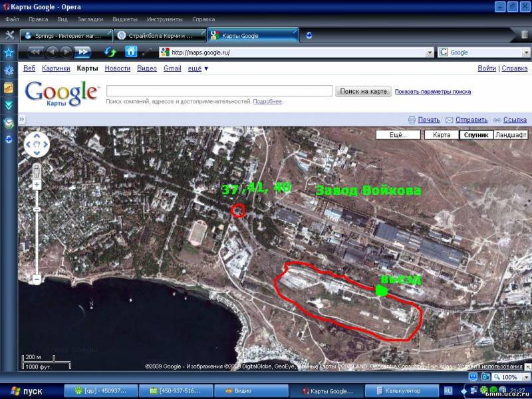Open the Google search engine dropdown

[x=526, y=53]
